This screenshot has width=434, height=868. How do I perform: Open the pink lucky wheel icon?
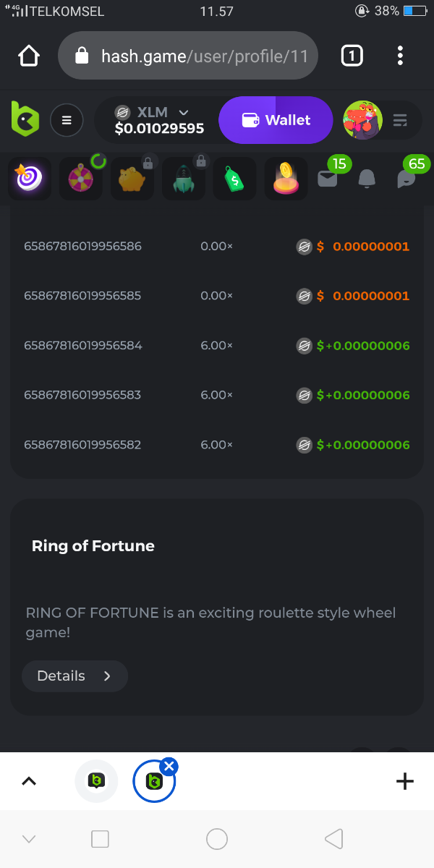point(81,178)
